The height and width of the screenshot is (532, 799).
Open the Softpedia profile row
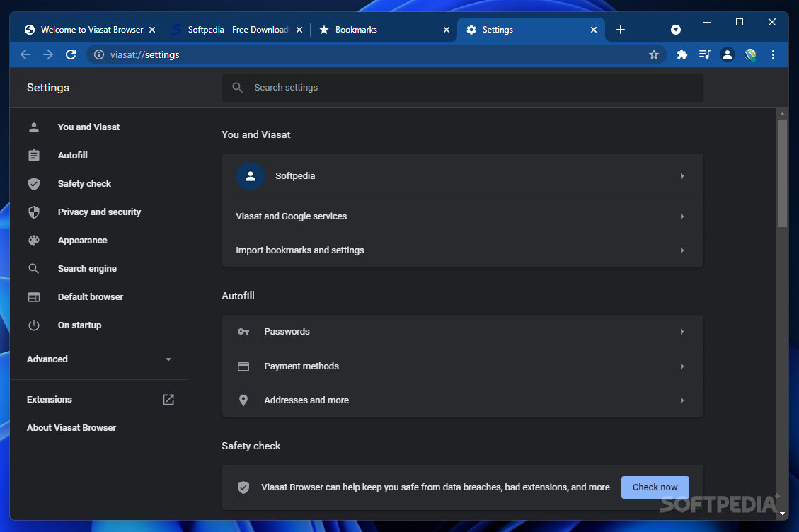click(x=463, y=176)
